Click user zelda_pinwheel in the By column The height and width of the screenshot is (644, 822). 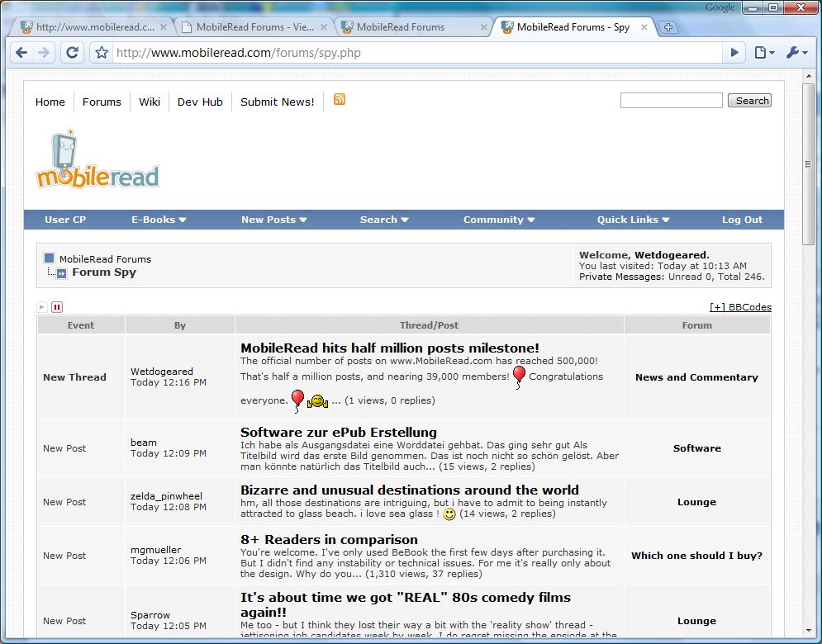click(x=166, y=496)
